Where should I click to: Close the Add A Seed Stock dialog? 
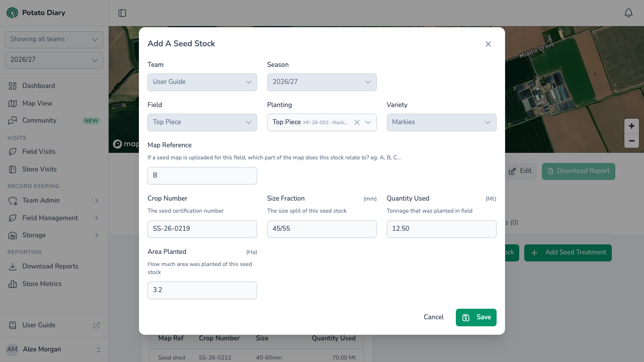coord(488,44)
